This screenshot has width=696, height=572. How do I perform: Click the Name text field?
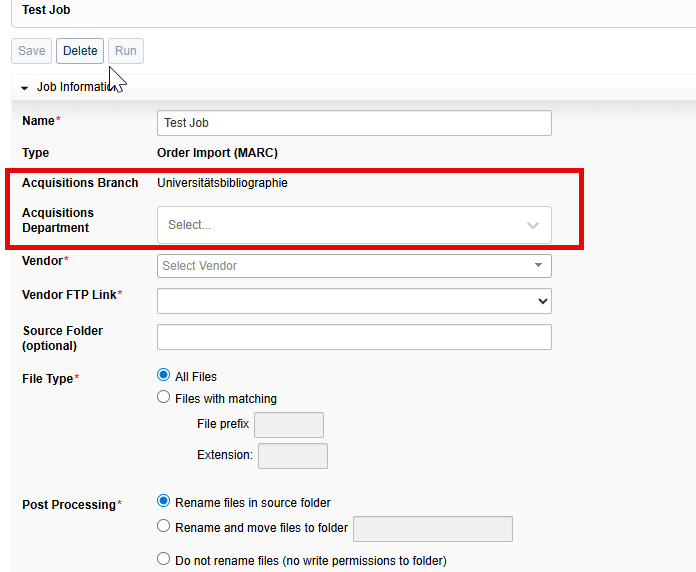(x=354, y=123)
